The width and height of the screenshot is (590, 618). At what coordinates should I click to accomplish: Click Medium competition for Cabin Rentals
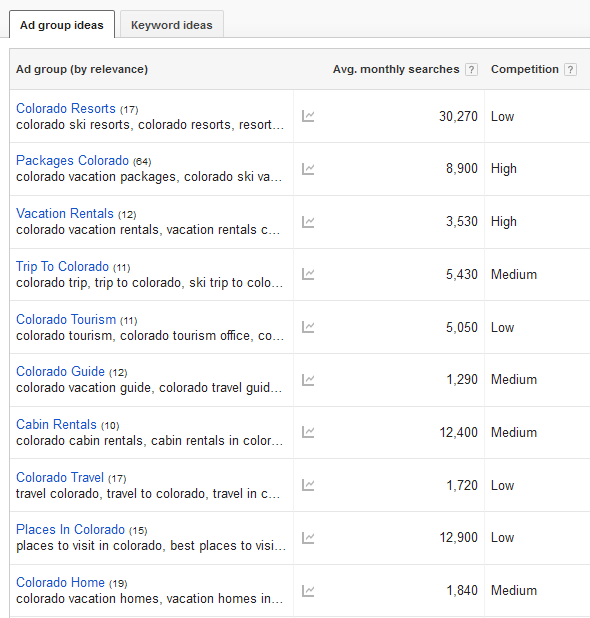[514, 432]
